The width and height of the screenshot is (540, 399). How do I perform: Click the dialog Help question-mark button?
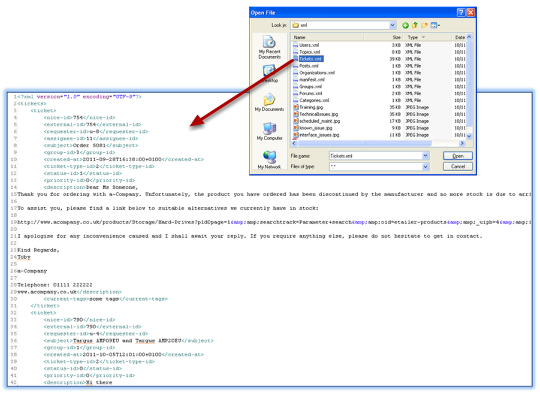click(x=461, y=13)
